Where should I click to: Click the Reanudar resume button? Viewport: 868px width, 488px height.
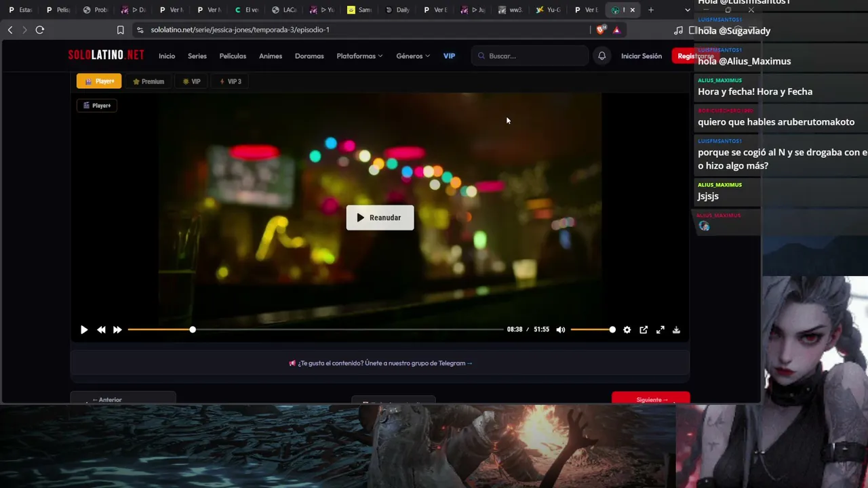380,218
